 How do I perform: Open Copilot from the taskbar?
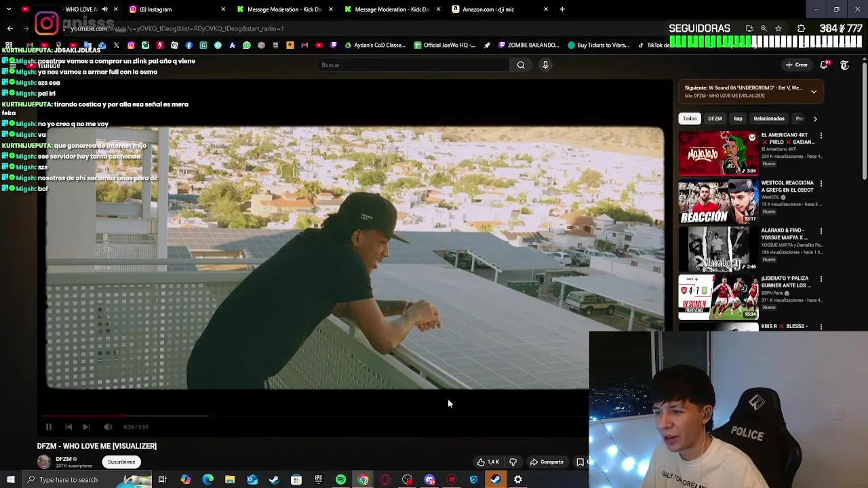coord(185,480)
